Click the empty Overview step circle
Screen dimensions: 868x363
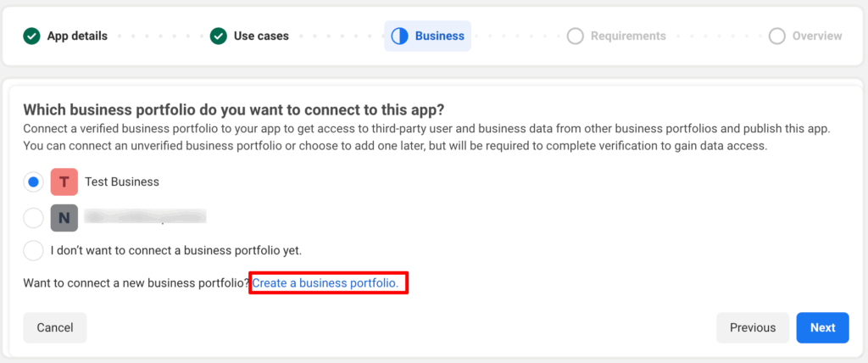(x=776, y=36)
